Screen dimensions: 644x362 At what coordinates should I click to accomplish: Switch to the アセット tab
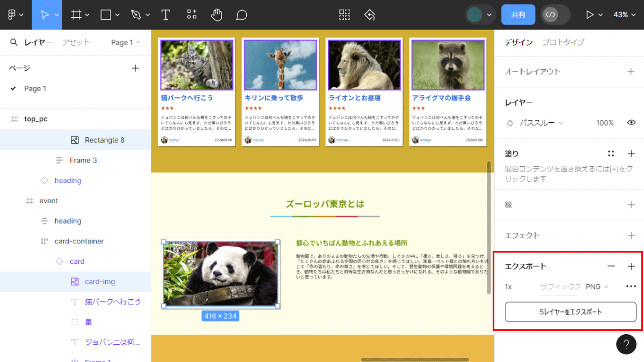click(76, 42)
